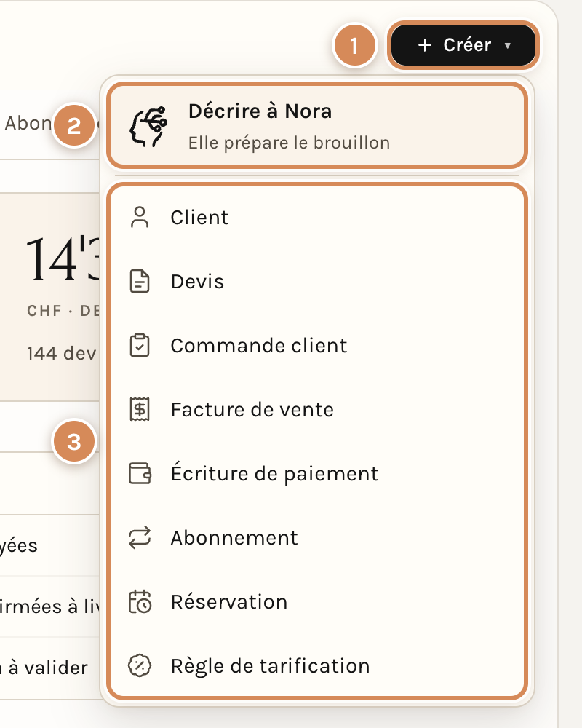
Task: Choose Réservation from the create menu
Action: pos(317,602)
